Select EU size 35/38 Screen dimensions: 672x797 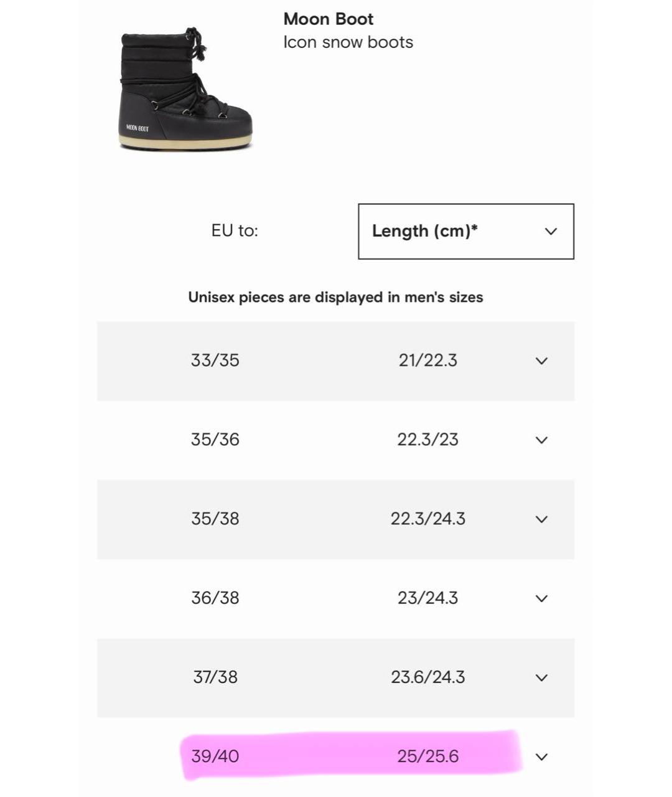tap(215, 519)
